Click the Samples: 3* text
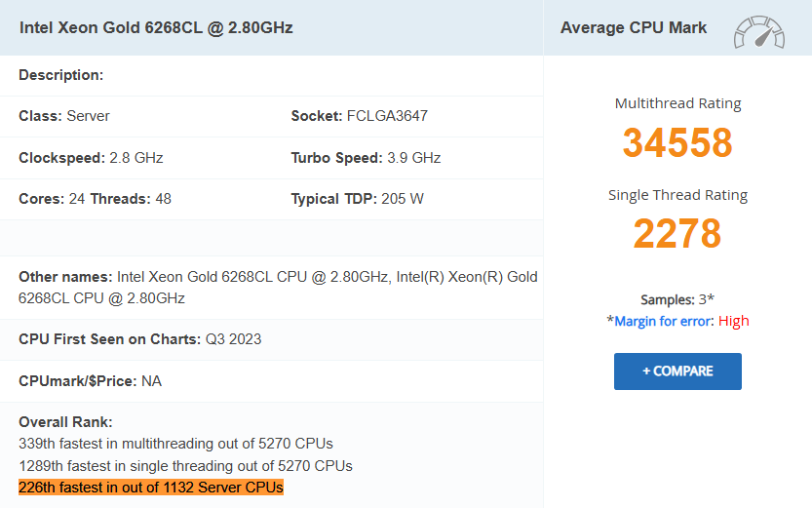The width and height of the screenshot is (812, 508). [677, 300]
